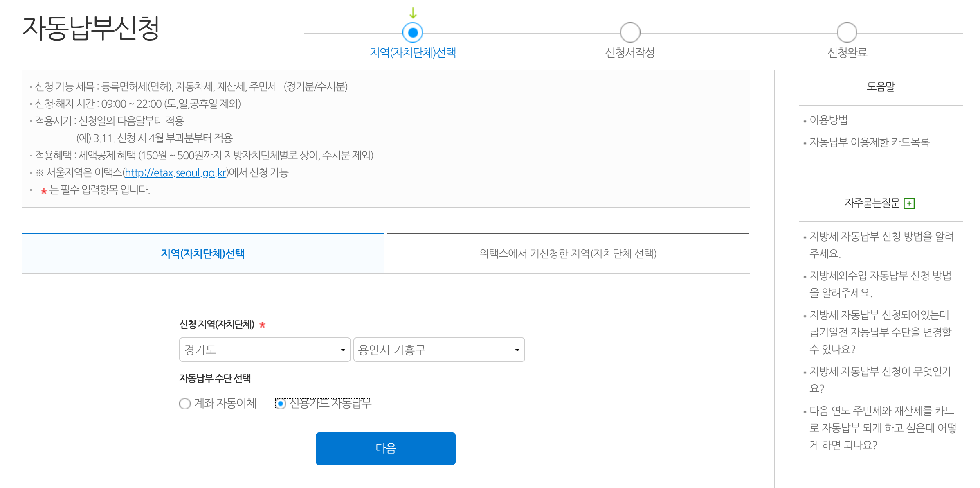
Task: Switch to 위택스에서 기신청한 지역 tab
Action: pos(568,253)
